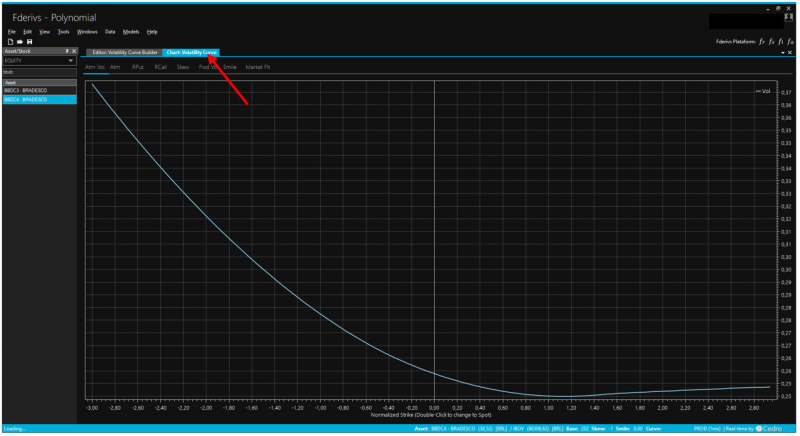Select the Skew chart tab

pyautogui.click(x=182, y=67)
